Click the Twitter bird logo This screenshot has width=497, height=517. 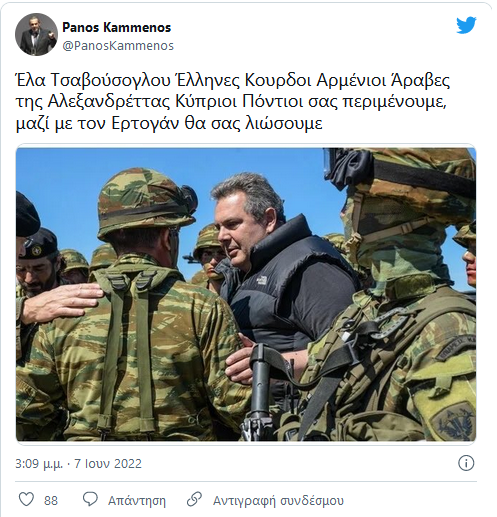[466, 25]
